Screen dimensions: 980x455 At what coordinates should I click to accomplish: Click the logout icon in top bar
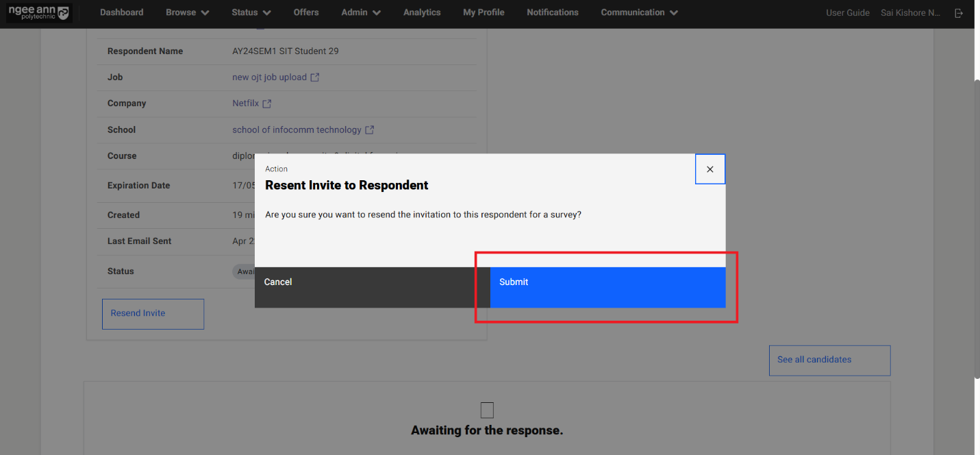(x=959, y=13)
